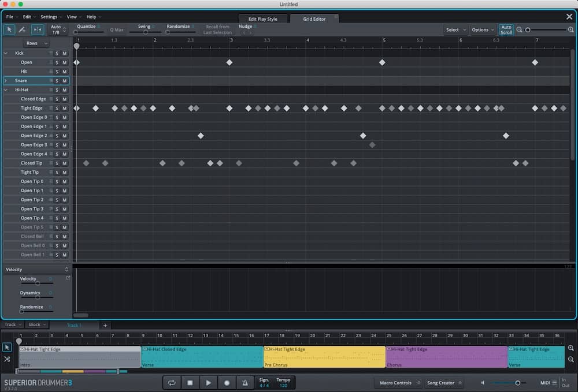
Task: Click the Macro Controls button
Action: tap(398, 382)
